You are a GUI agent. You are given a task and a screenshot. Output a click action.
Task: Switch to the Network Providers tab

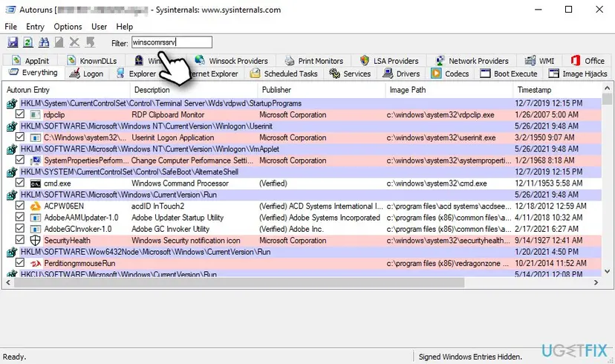coord(472,61)
